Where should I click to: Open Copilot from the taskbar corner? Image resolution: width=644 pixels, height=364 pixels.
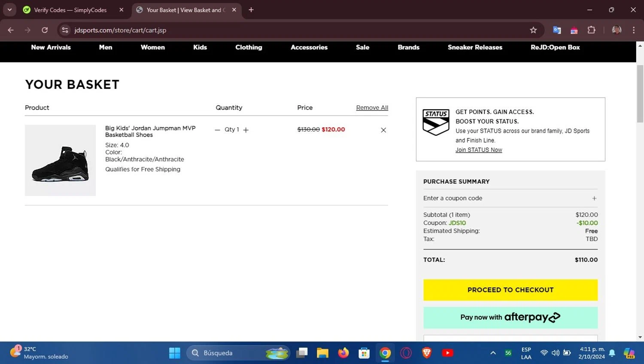[629, 353]
